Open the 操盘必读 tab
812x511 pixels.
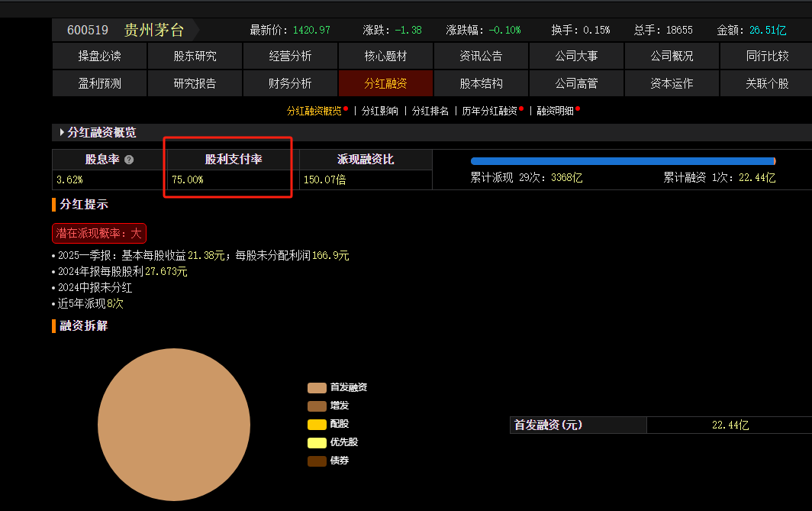pyautogui.click(x=99, y=56)
